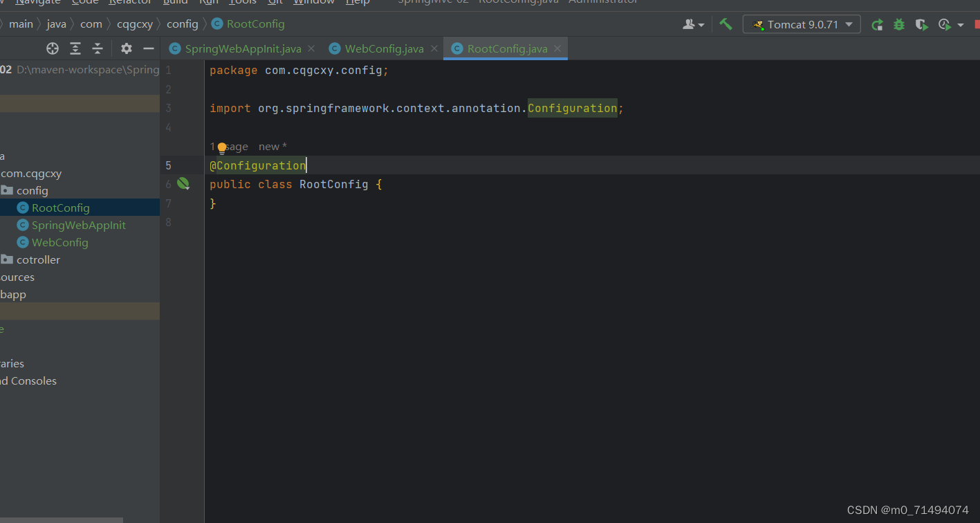Click the 'new *' author hint

pos(272,147)
